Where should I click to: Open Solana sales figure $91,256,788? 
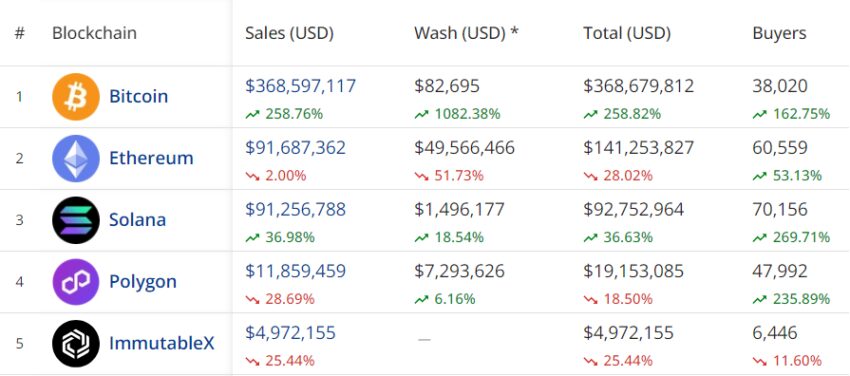(295, 210)
